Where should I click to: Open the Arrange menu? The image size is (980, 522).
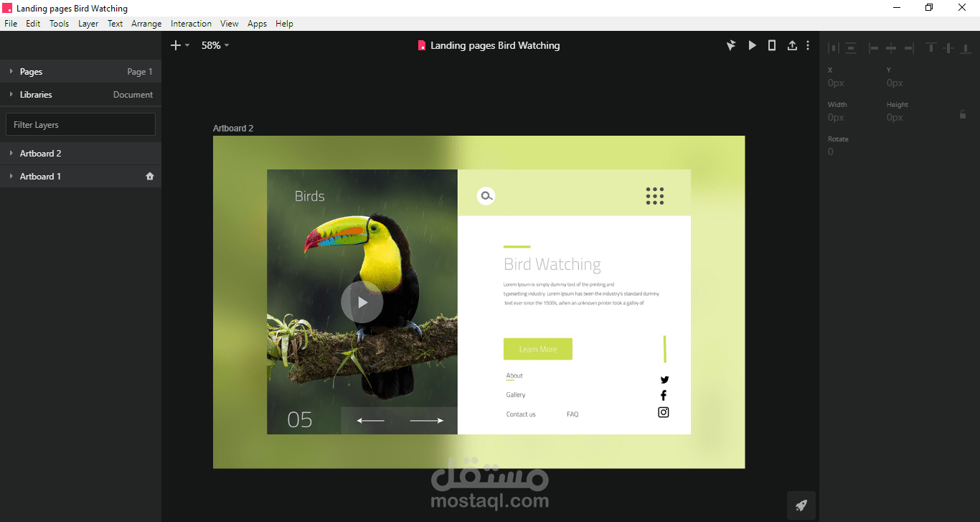coord(146,24)
